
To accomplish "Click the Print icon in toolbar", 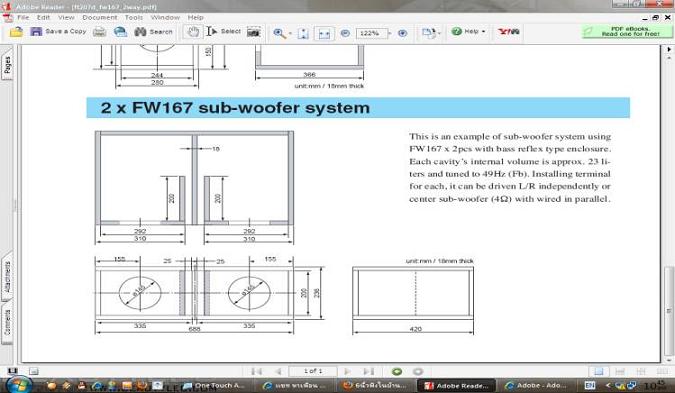I will pos(99,32).
